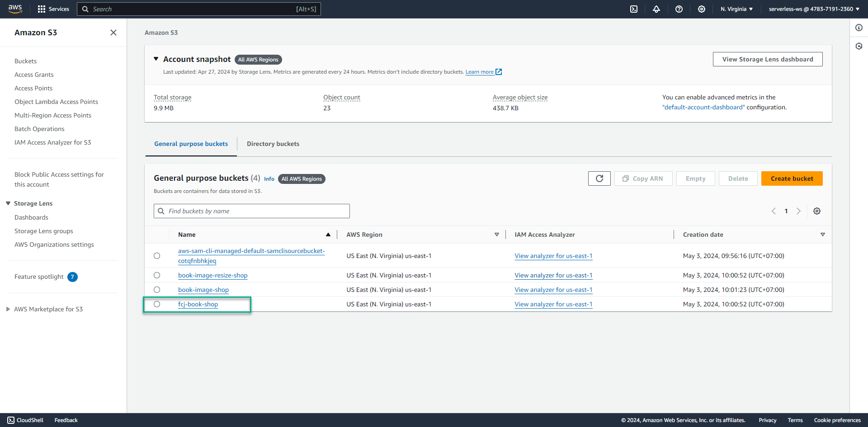The image size is (868, 427).
Task: Open Block Public Access settings
Action: 59,179
